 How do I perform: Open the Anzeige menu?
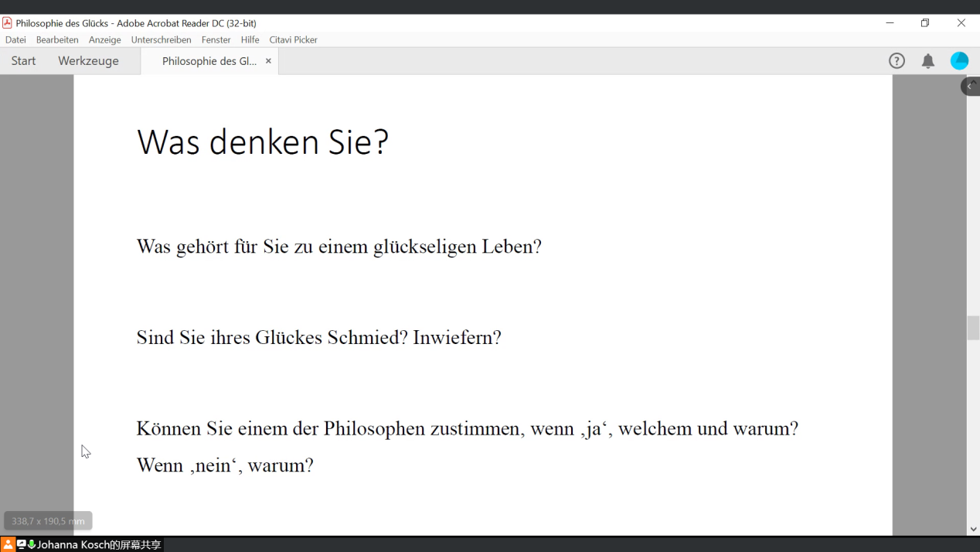[104, 39]
